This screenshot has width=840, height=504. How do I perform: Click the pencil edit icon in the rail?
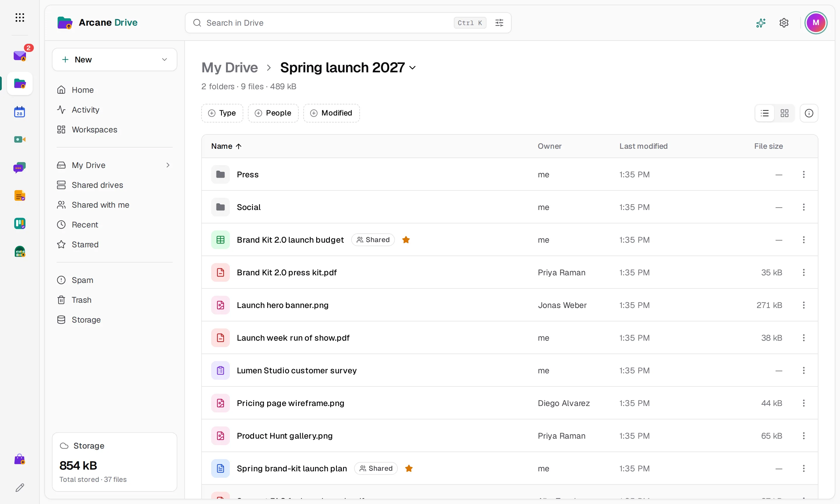tap(20, 488)
